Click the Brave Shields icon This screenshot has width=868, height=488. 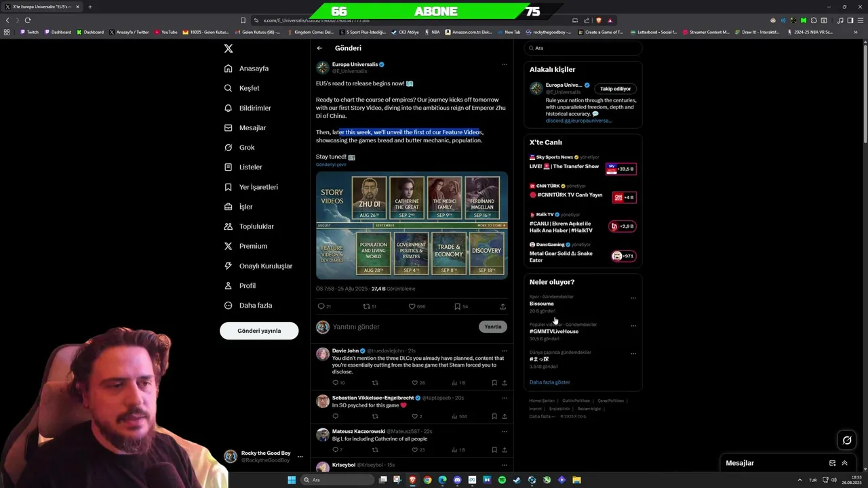click(x=599, y=20)
